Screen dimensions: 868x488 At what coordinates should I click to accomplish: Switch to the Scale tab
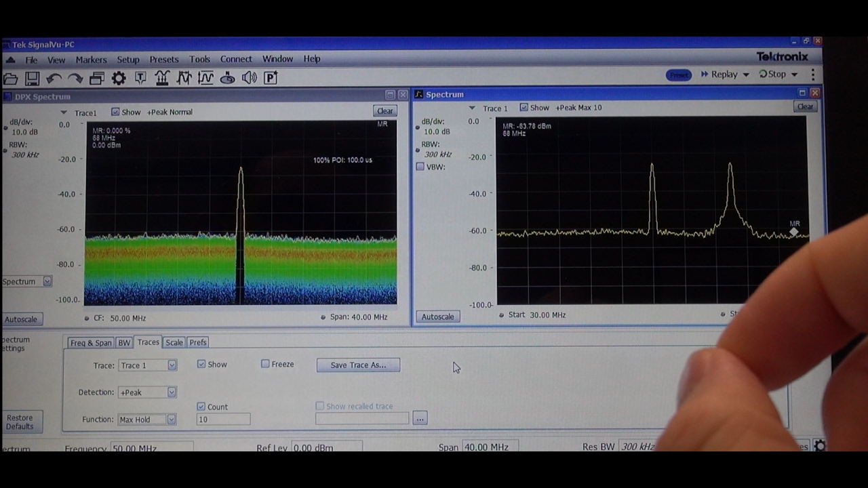(174, 343)
